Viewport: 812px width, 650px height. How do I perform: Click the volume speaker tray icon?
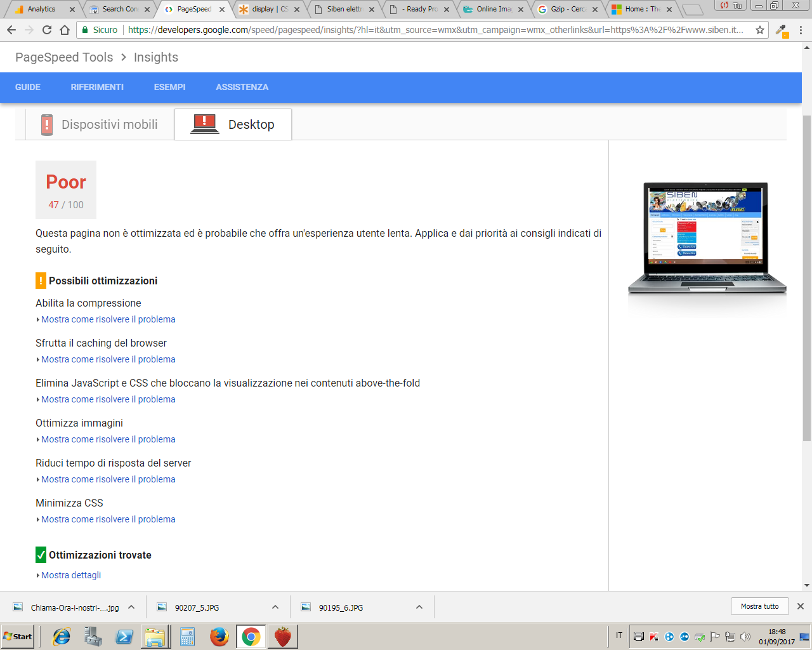pos(745,637)
